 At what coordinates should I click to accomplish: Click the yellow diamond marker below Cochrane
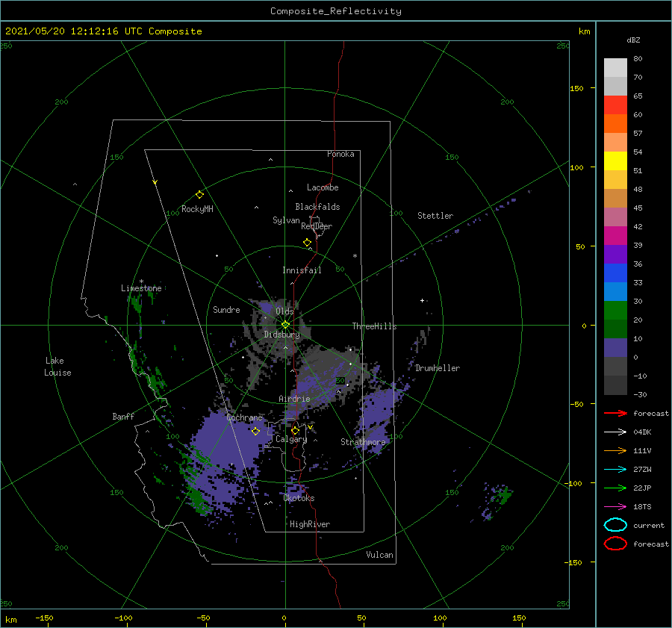(255, 432)
